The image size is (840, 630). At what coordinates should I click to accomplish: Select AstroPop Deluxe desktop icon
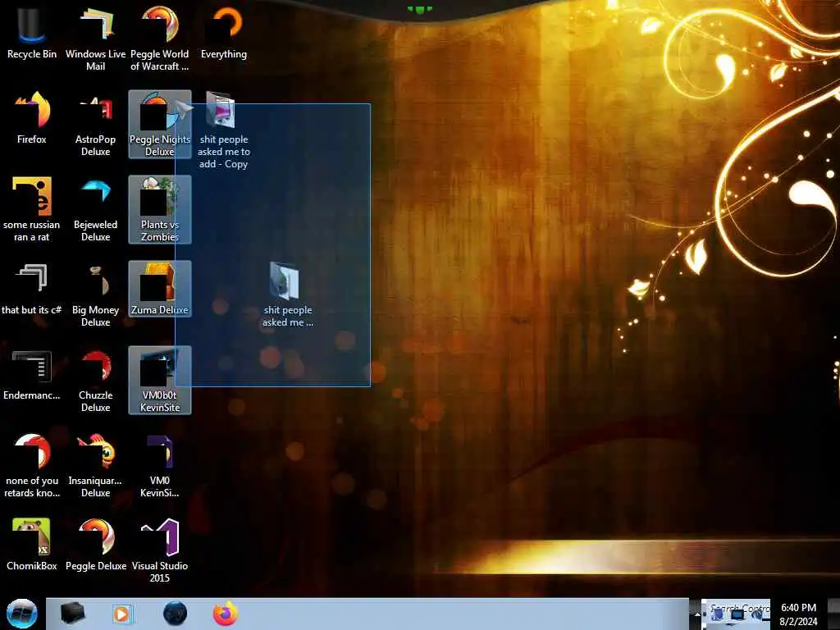(95, 125)
